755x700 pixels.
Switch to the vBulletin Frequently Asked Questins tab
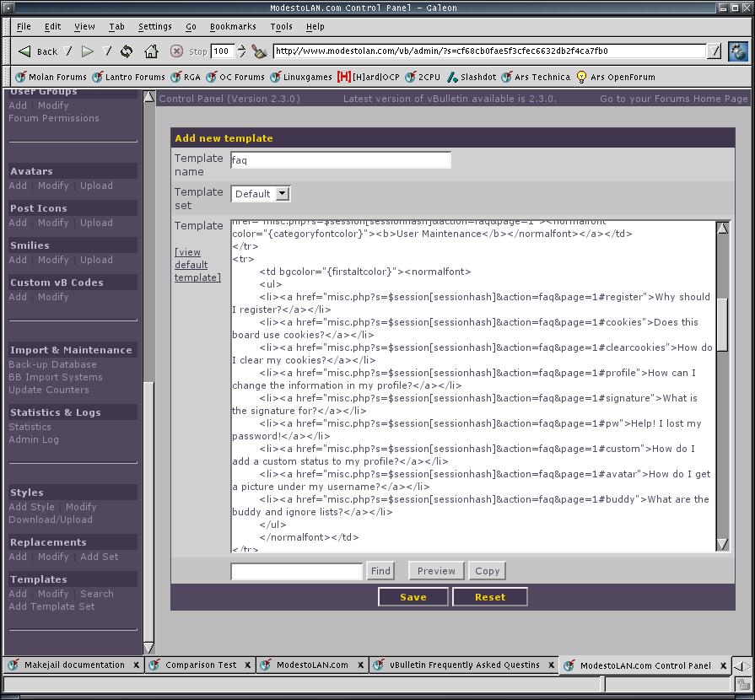(464, 665)
